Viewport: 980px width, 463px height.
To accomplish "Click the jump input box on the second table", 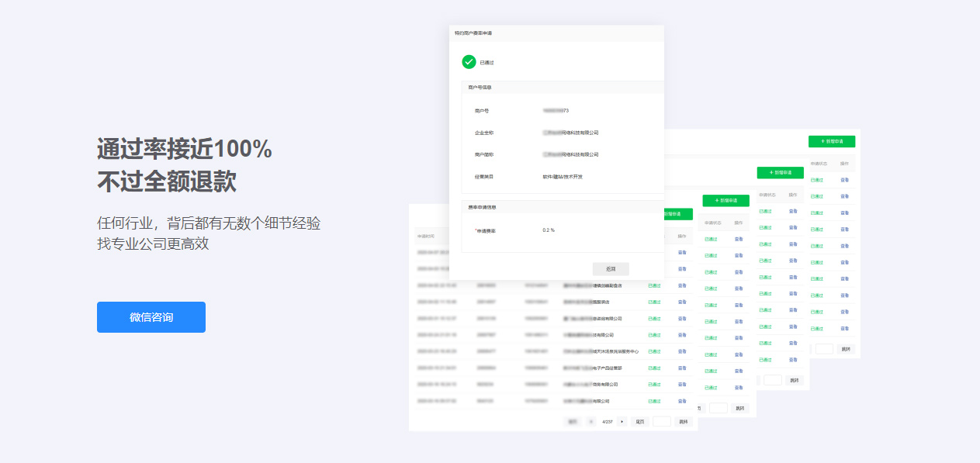I will (773, 380).
